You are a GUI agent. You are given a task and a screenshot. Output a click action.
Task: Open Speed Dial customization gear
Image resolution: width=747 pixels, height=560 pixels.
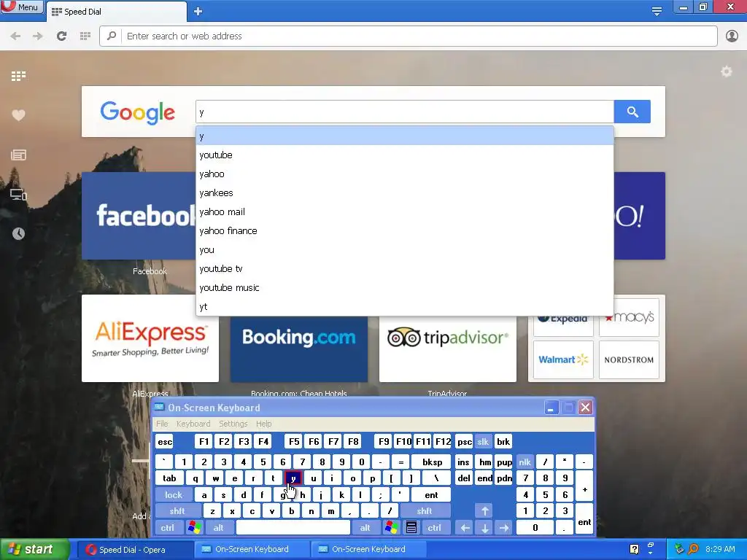(x=726, y=72)
